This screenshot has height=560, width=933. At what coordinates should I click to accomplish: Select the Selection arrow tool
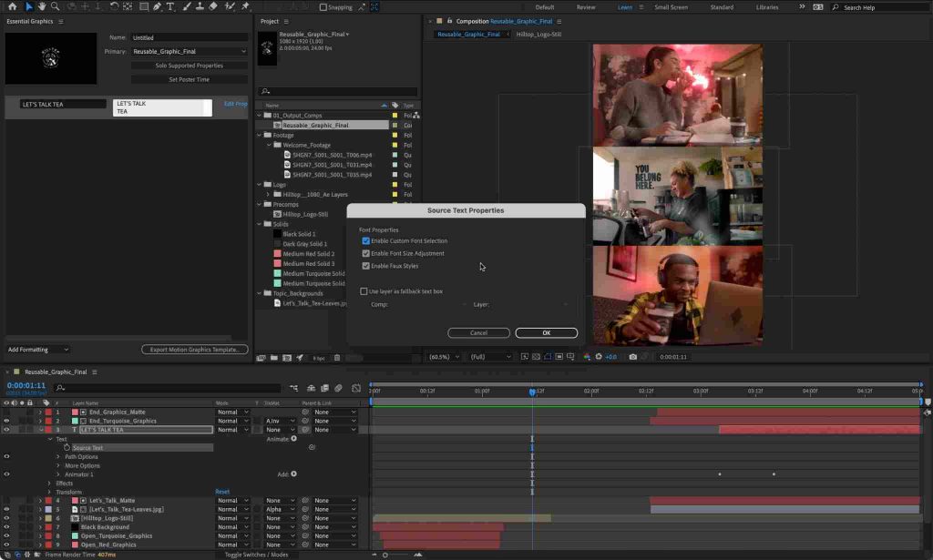(x=28, y=6)
